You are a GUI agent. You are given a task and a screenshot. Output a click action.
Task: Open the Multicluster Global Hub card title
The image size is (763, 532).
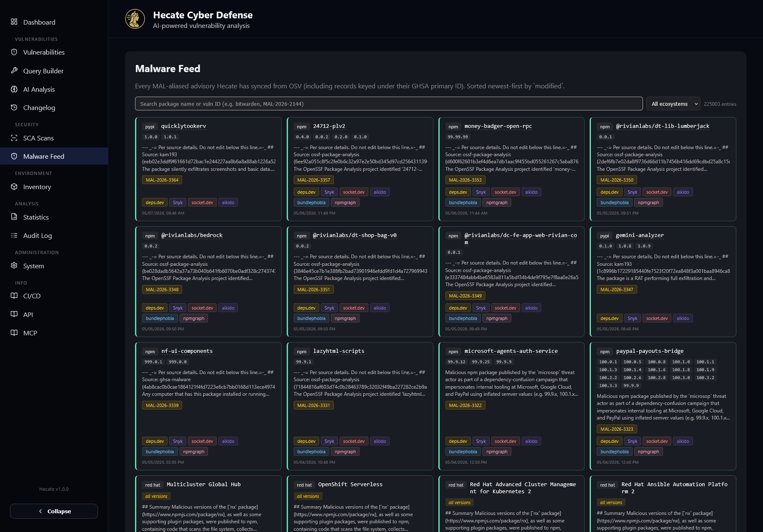204,485
